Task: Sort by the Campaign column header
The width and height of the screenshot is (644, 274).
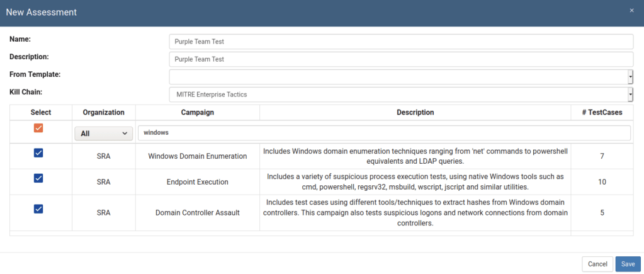Action: [x=197, y=113]
